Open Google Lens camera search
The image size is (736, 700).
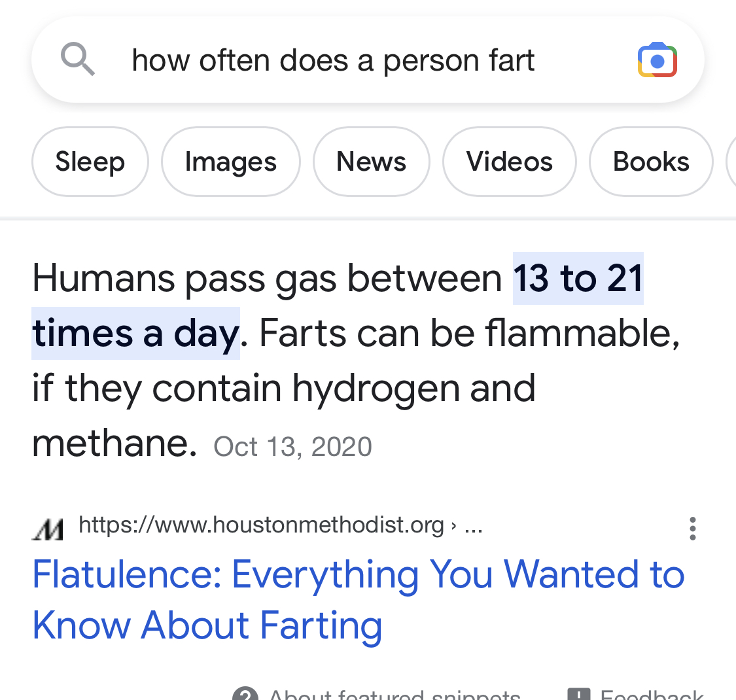(x=657, y=60)
